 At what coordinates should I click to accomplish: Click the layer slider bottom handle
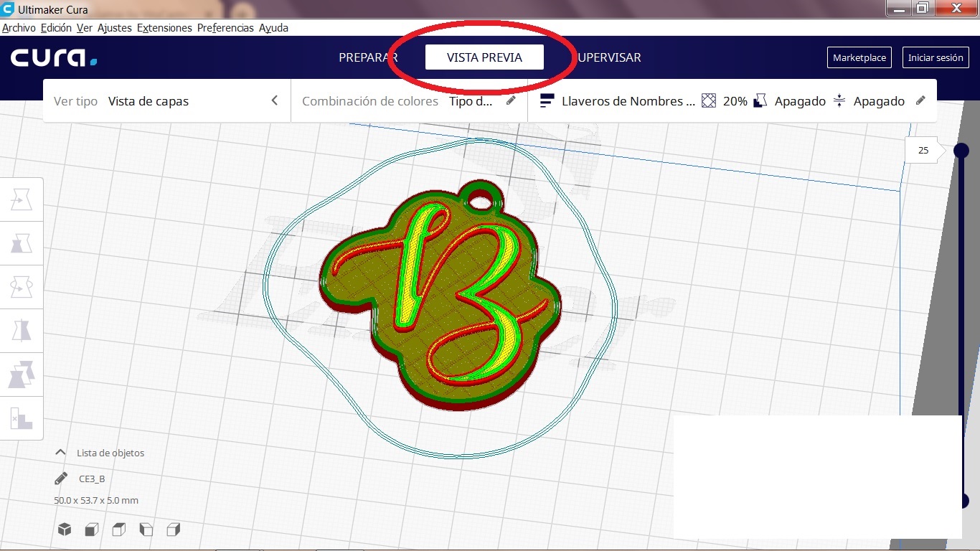pyautogui.click(x=965, y=500)
